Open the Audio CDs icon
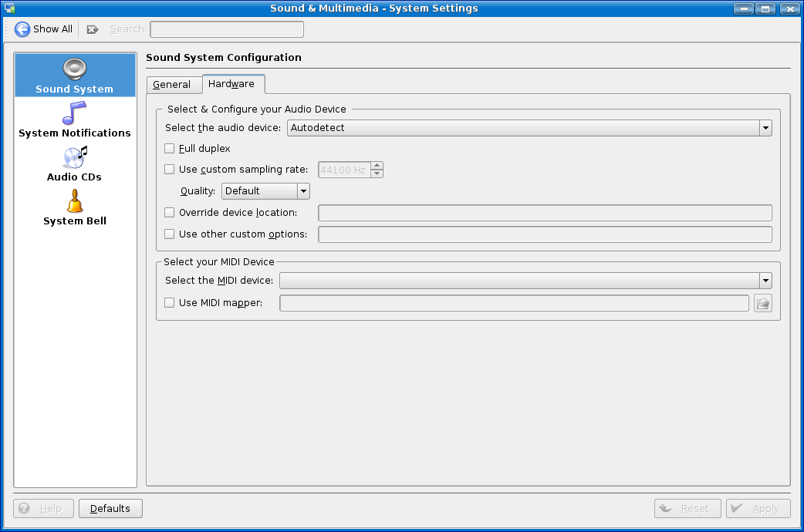804x532 pixels. 74,157
